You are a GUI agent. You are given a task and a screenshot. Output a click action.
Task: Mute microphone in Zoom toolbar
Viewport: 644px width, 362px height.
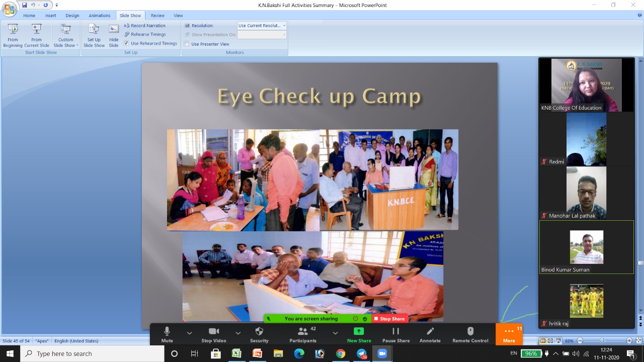[167, 334]
